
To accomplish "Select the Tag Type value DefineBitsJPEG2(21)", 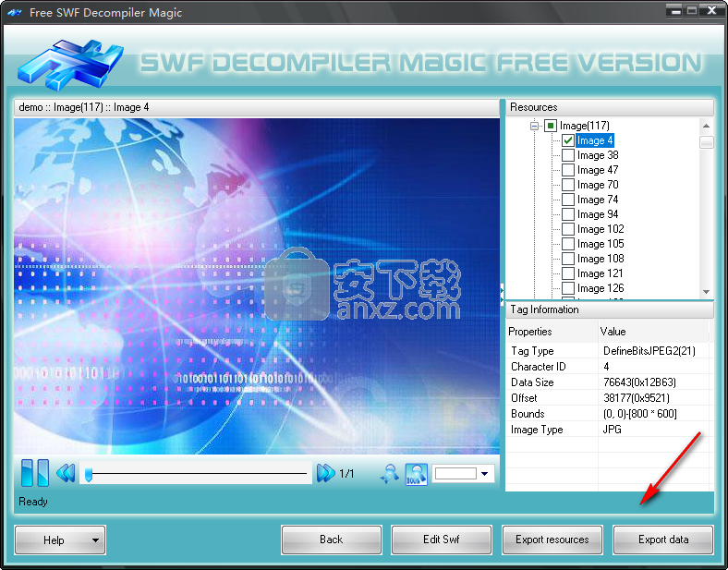I will click(649, 351).
